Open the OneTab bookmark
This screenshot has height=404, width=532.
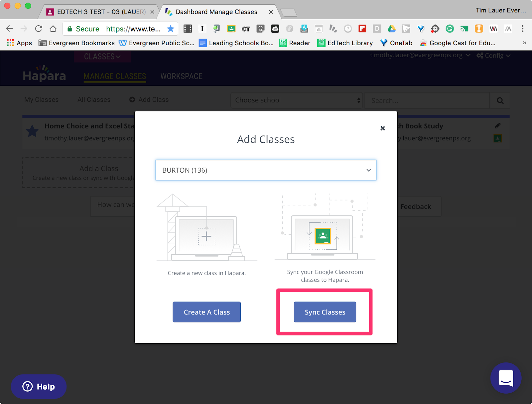point(396,43)
